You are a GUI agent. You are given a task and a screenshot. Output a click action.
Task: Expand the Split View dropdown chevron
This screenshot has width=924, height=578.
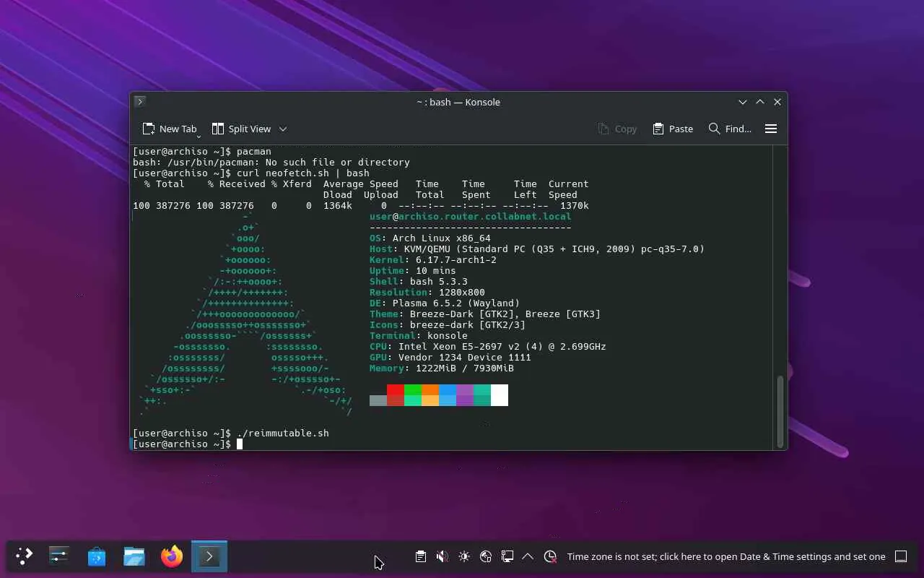pyautogui.click(x=283, y=129)
